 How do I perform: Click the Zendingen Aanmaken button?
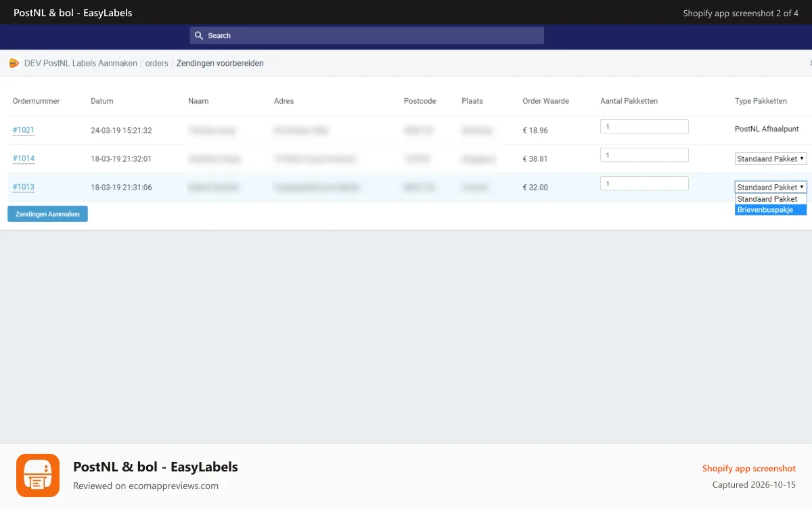point(47,214)
